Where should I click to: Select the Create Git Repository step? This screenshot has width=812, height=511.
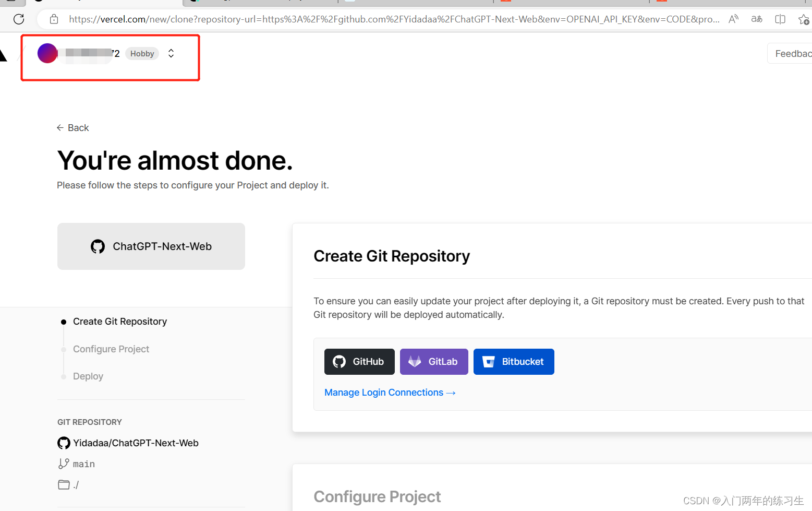120,322
